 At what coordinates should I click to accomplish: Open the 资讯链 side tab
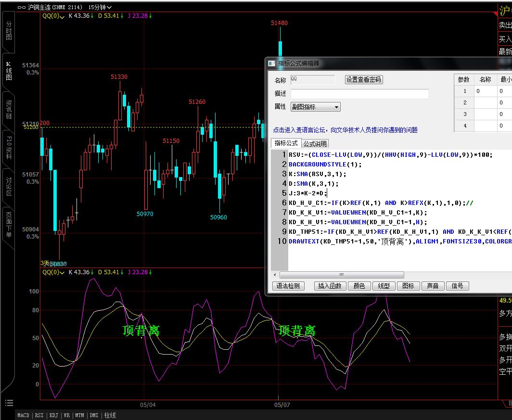pos(9,110)
